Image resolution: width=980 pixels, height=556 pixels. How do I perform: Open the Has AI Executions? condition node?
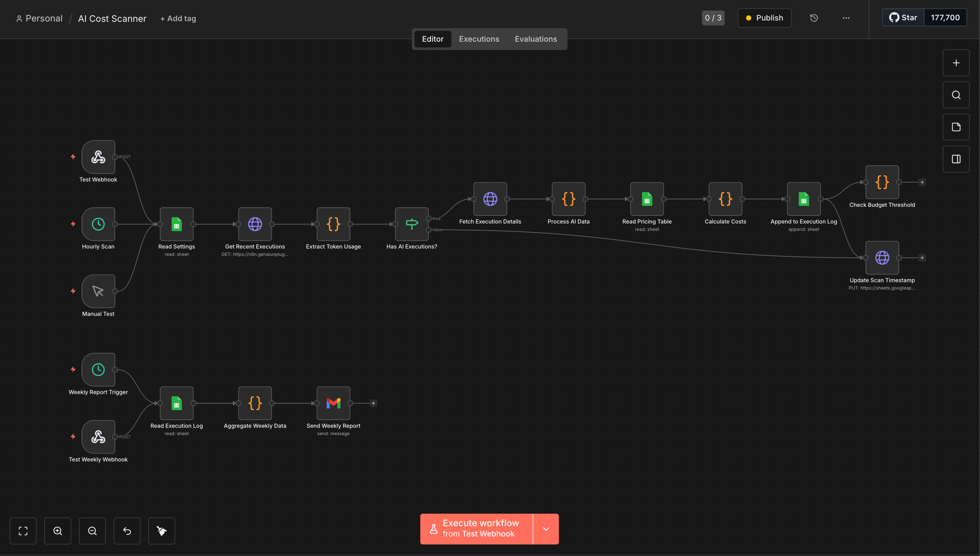tap(411, 224)
